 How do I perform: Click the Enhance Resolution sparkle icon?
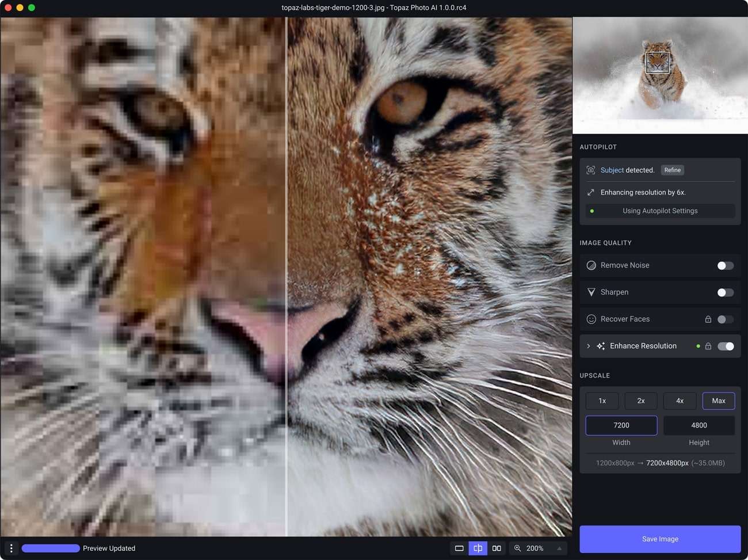click(601, 346)
